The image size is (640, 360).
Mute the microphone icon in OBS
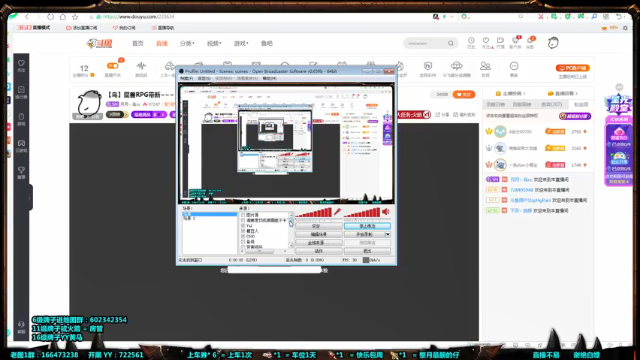click(x=337, y=211)
